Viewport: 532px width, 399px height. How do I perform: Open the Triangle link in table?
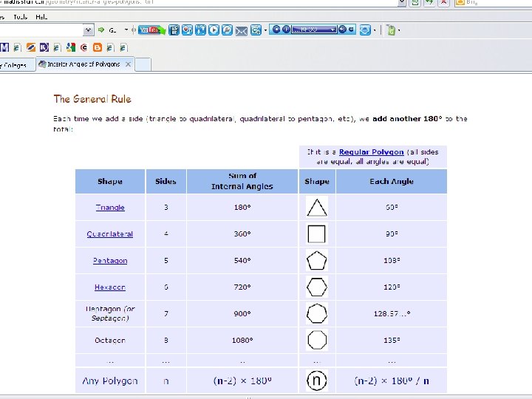tap(110, 208)
